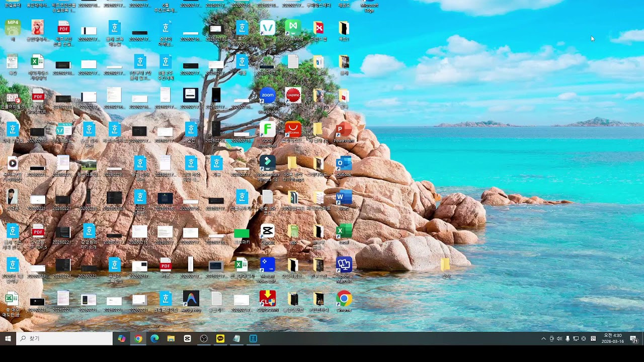Select the 마인드맵 folder icon
Viewport: 644px width, 362px height.
pos(318,30)
